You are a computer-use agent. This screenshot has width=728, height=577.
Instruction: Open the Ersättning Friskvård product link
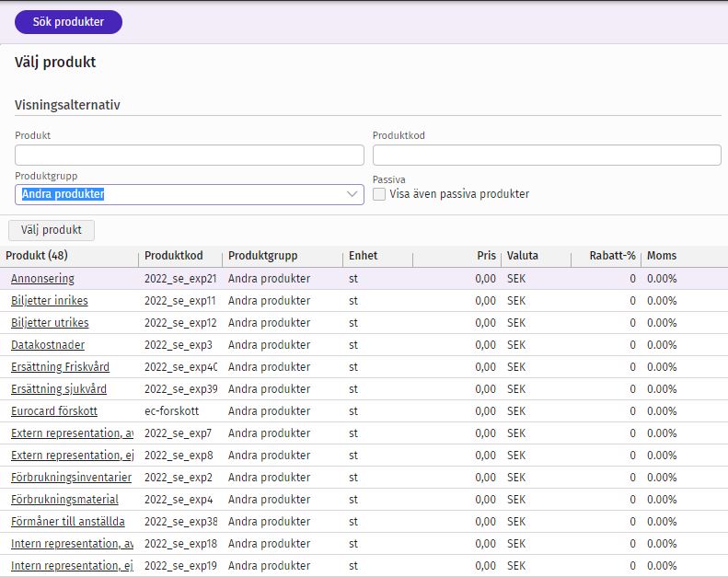pyautogui.click(x=61, y=366)
